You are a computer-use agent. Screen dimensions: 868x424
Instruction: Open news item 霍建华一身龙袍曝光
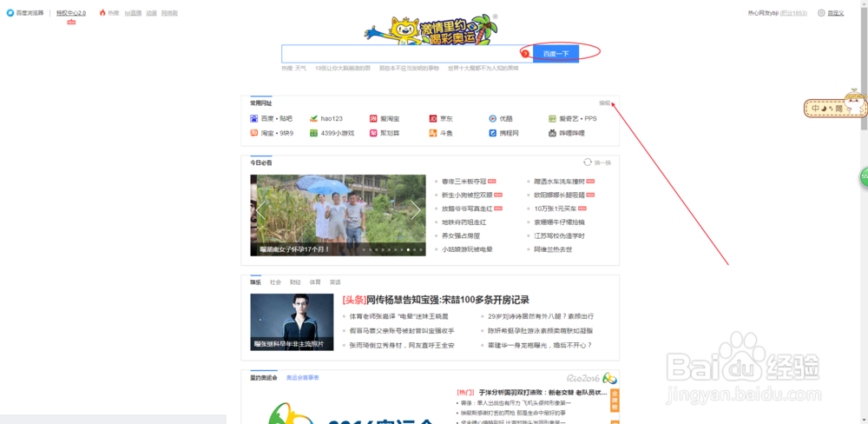540,345
